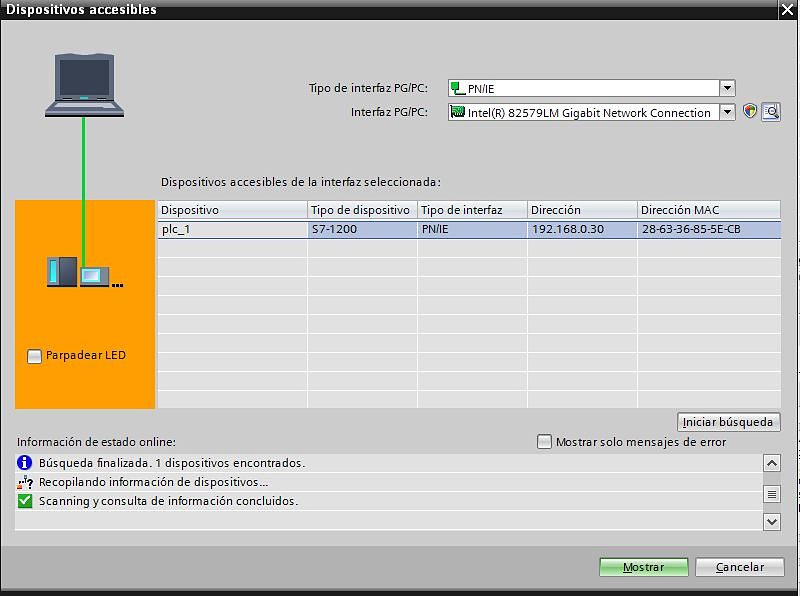Click the blue info icon in status list
This screenshot has height=596, width=800.
click(x=25, y=463)
